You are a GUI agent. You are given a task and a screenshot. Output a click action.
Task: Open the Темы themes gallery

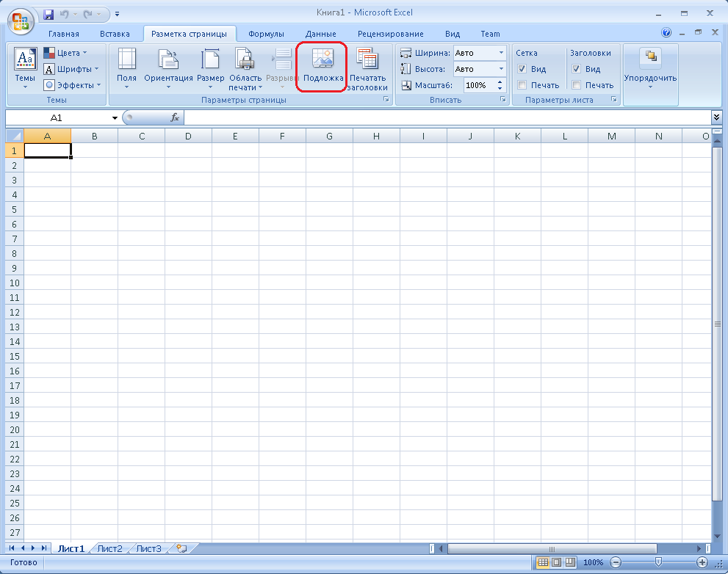25,68
